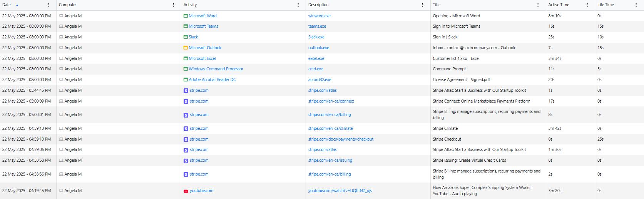Open the Microsoft Teams activity link
The image size is (644, 199).
[203, 27]
